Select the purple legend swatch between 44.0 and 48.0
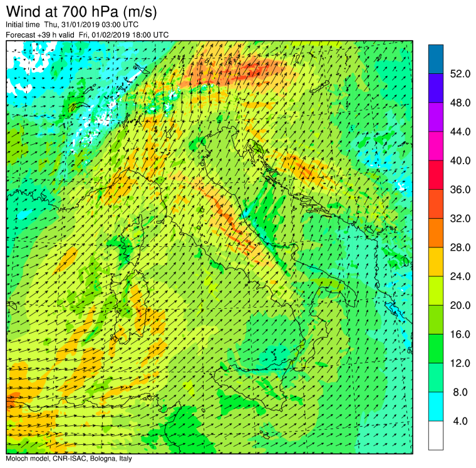The image size is (476, 468). pos(436,117)
